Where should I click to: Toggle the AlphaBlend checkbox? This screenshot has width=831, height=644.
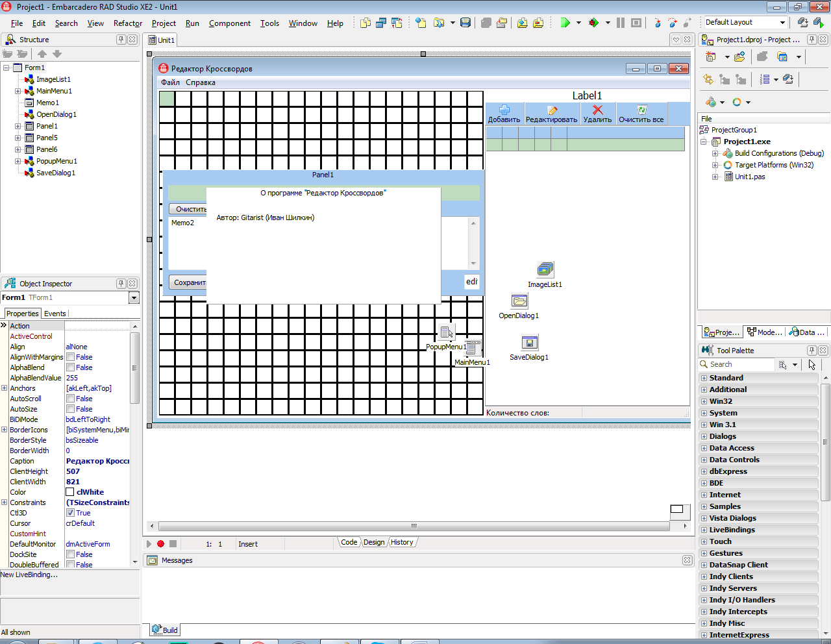(x=70, y=367)
